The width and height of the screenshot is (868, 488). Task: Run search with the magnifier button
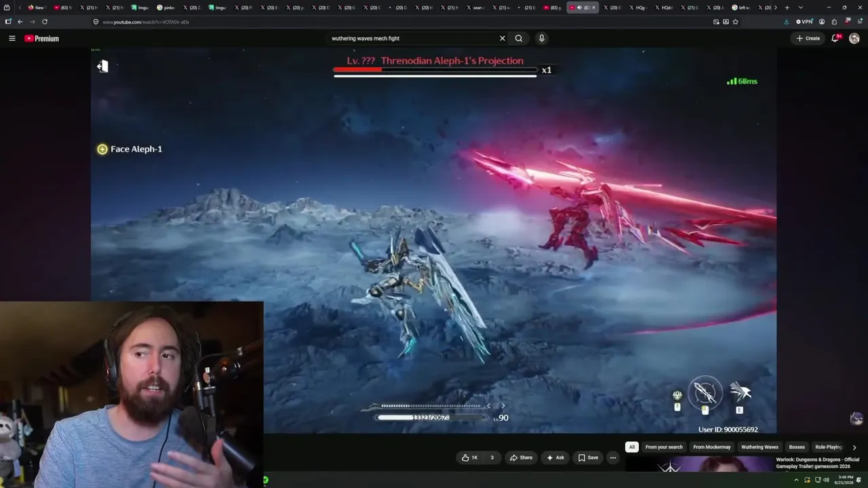point(519,39)
